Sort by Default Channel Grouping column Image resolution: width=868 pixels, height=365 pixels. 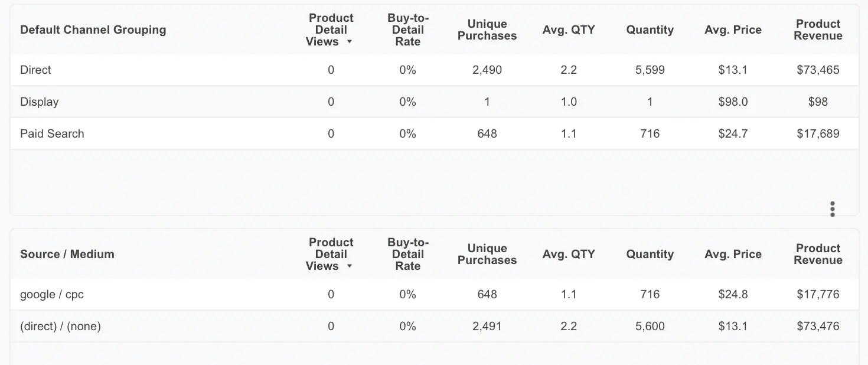tap(93, 30)
